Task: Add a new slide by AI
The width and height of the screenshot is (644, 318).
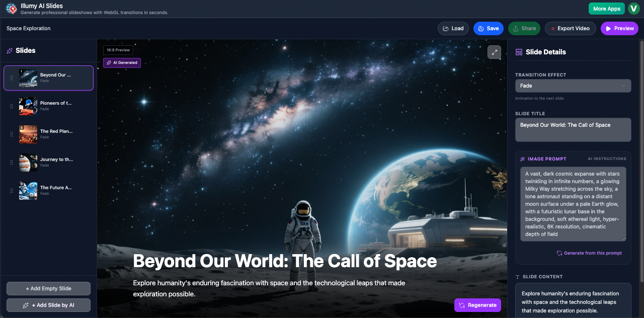Action: [48, 305]
